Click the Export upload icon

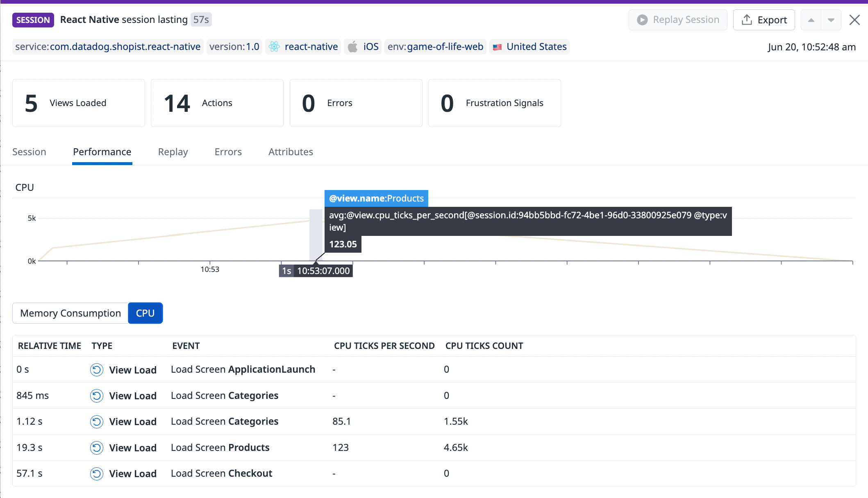click(747, 20)
